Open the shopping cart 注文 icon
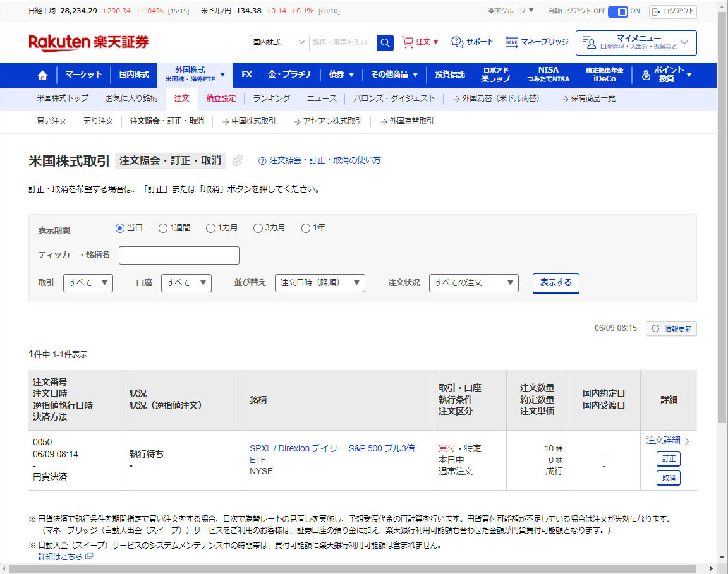 [x=408, y=42]
